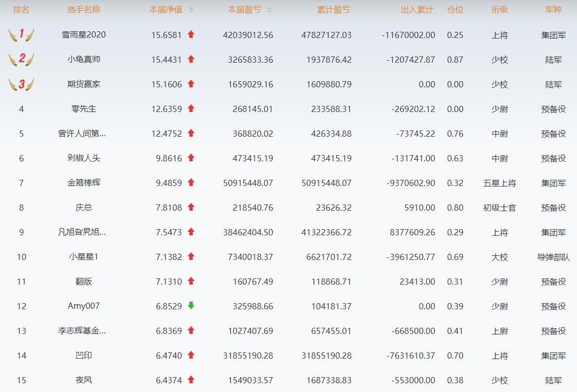
Task: Sort by 本届盈亏 using its sort arrows
Action: (269, 10)
